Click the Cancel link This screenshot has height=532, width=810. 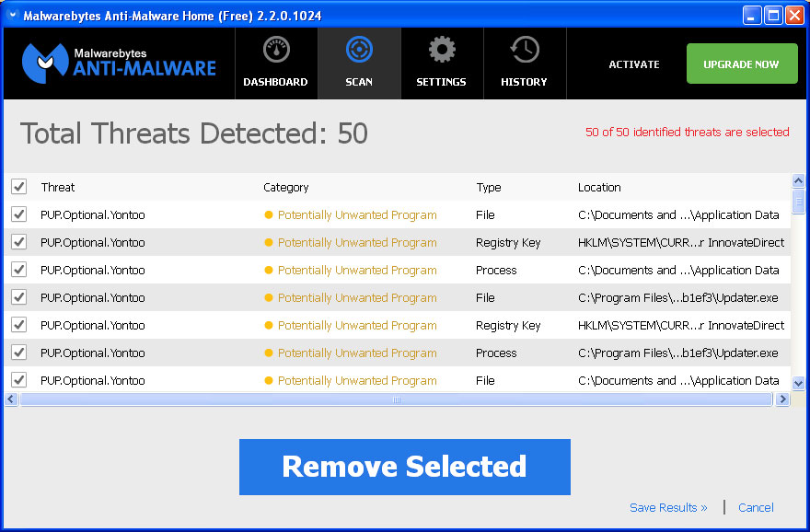756,507
